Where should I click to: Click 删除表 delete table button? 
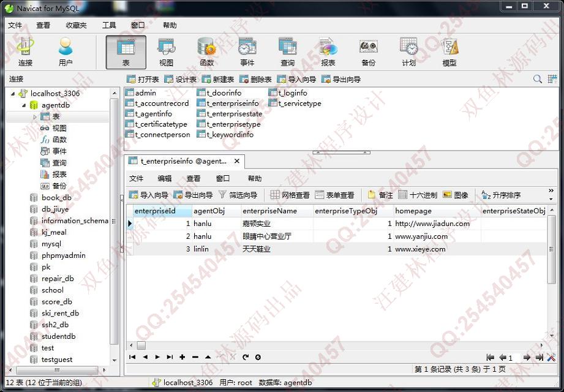[x=256, y=80]
